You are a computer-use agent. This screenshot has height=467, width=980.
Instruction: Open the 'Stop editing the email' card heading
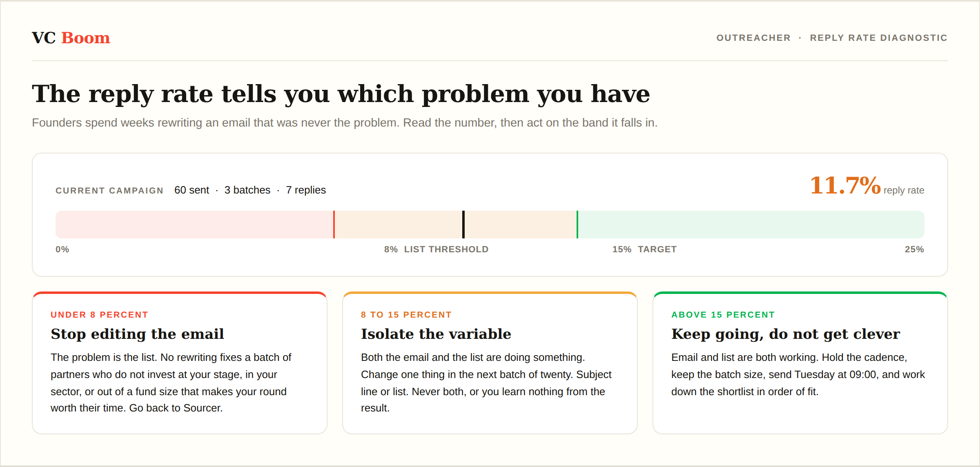[x=138, y=334]
